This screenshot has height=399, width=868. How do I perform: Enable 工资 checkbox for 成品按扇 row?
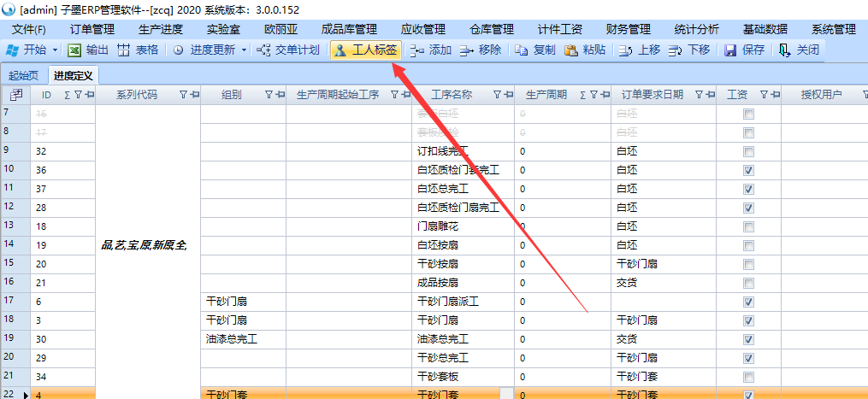[x=748, y=283]
